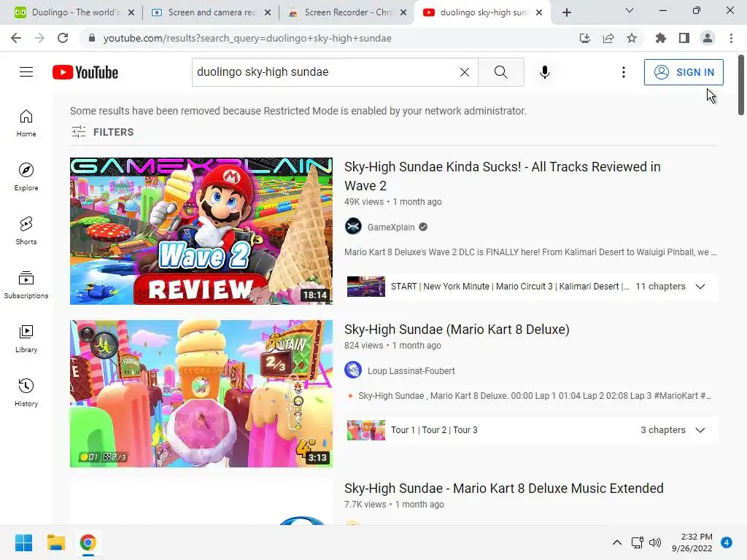This screenshot has height=560, width=747.
Task: Click the YouTube logo
Action: pos(85,72)
